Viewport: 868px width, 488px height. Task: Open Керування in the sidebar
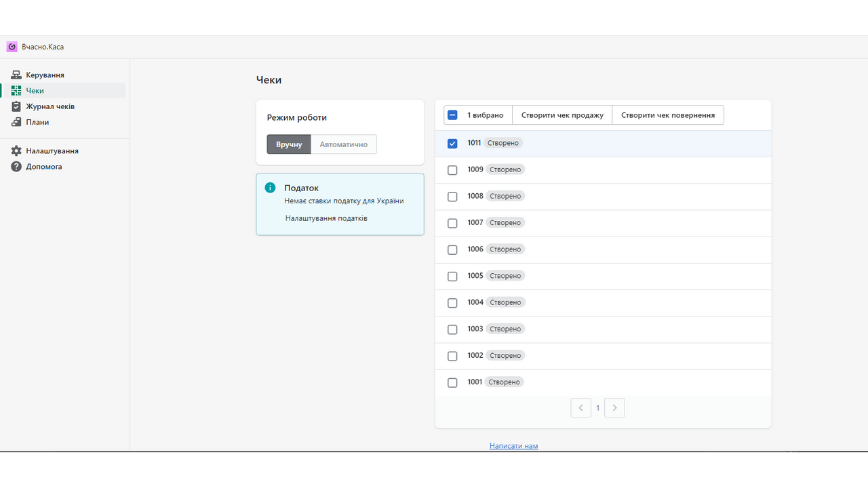coord(63,75)
